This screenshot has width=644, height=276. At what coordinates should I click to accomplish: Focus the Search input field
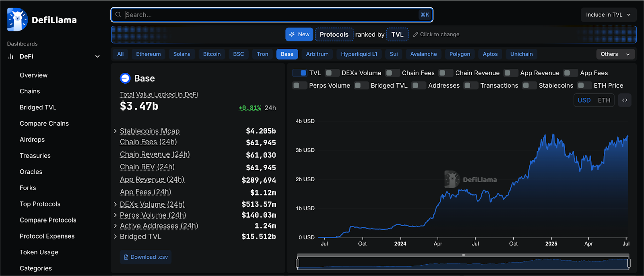[x=272, y=15]
